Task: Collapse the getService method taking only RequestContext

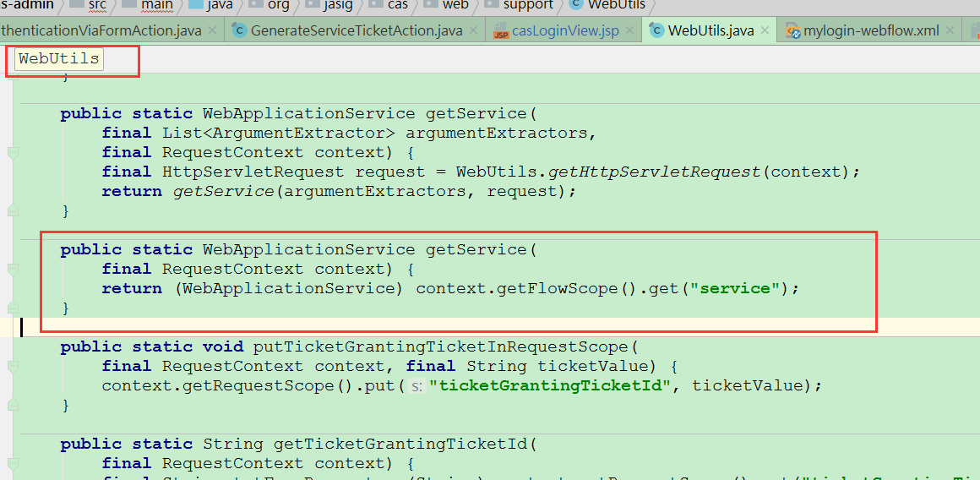Action: pos(14,269)
